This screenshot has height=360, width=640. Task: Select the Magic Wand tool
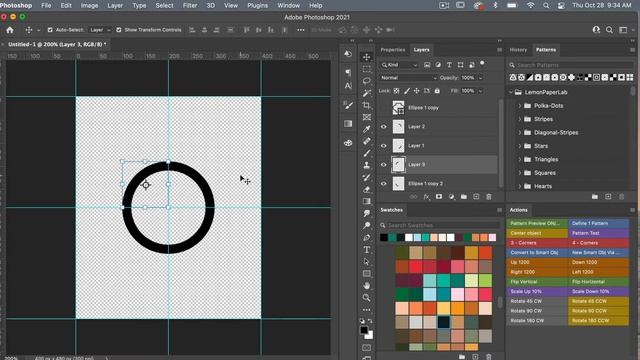click(x=367, y=93)
